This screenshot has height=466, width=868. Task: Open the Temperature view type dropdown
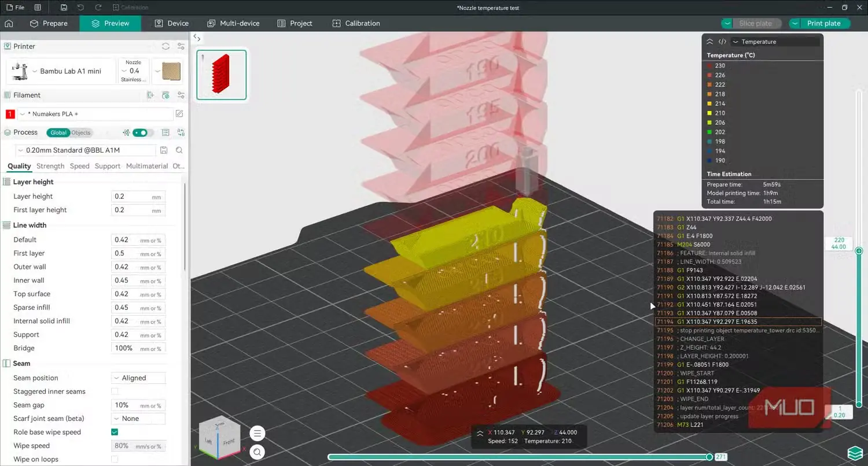(775, 42)
